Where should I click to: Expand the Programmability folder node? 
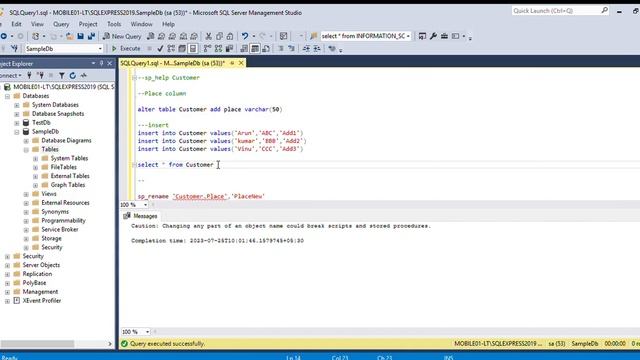[x=26, y=221]
